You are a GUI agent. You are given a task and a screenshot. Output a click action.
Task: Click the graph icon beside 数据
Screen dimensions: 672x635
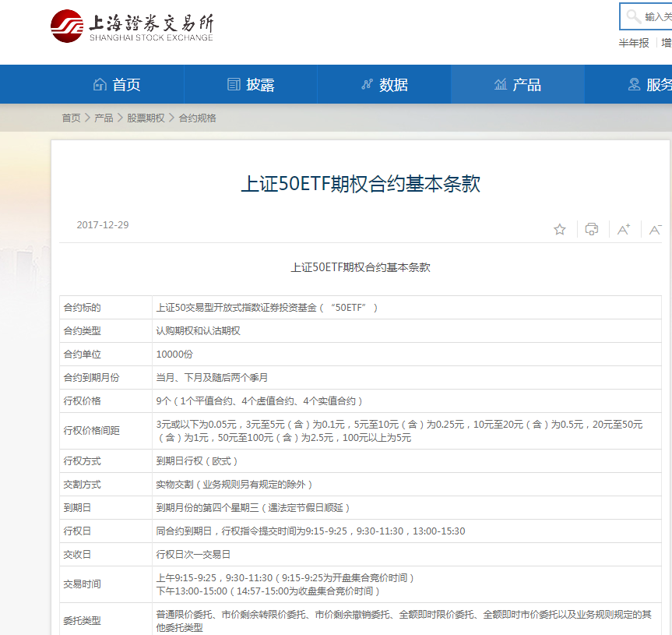tap(367, 85)
